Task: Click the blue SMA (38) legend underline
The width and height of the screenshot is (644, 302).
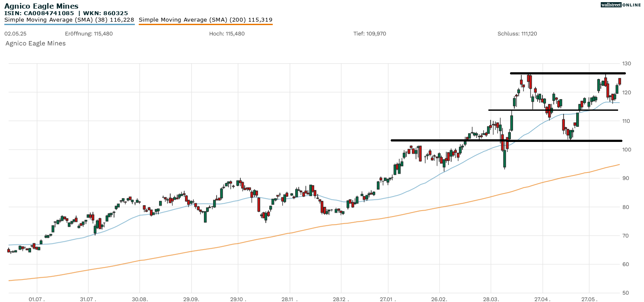Action: [x=69, y=24]
